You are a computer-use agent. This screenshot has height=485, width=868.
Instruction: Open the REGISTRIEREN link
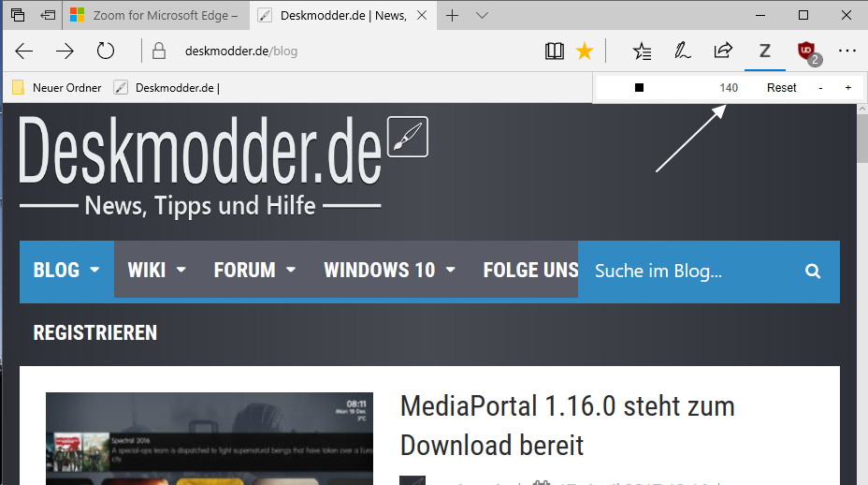pos(95,332)
